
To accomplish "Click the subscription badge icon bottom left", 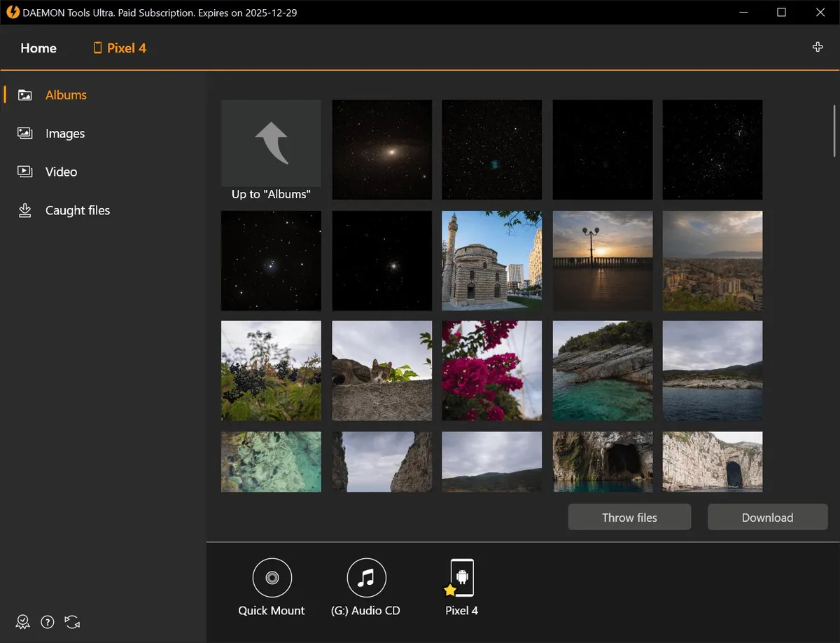I will [22, 622].
